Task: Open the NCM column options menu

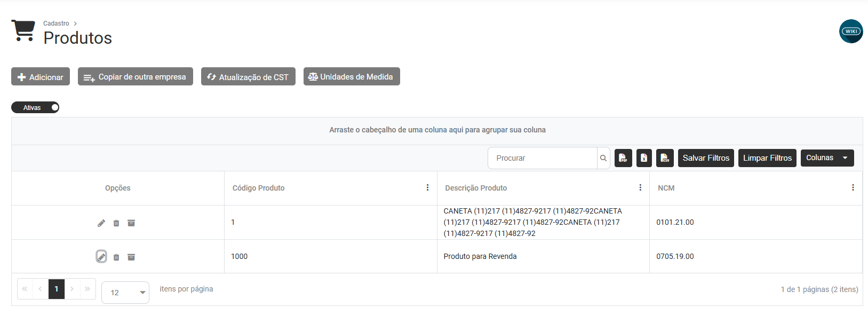Action: 853,188
